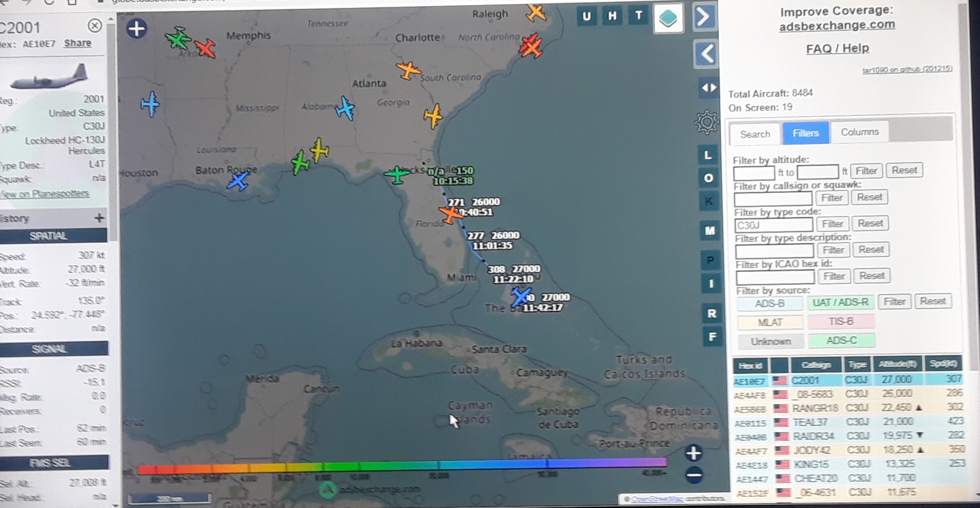The width and height of the screenshot is (980, 508).
Task: Toggle the O map option button
Action: pyautogui.click(x=708, y=178)
